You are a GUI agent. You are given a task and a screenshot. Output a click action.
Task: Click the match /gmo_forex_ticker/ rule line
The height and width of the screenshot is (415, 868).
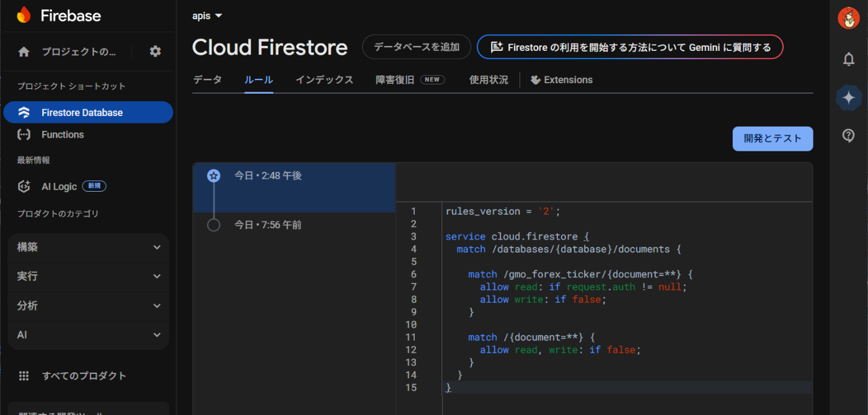point(580,274)
